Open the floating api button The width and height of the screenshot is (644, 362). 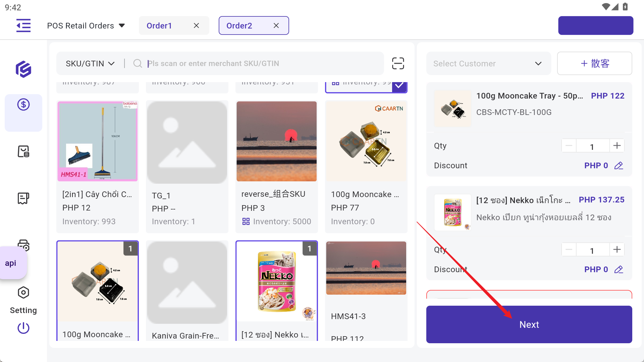[13, 263]
